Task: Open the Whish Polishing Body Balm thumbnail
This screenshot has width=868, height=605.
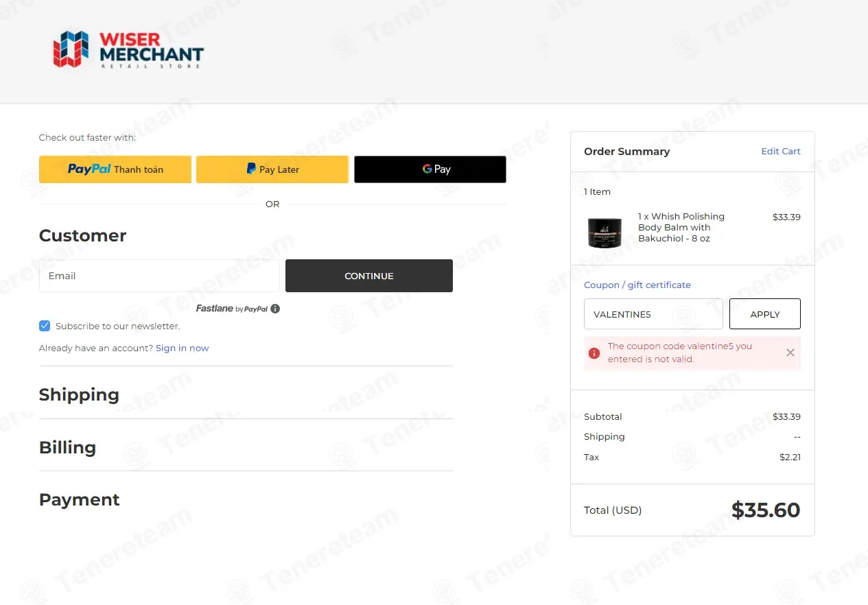Action: (x=605, y=233)
